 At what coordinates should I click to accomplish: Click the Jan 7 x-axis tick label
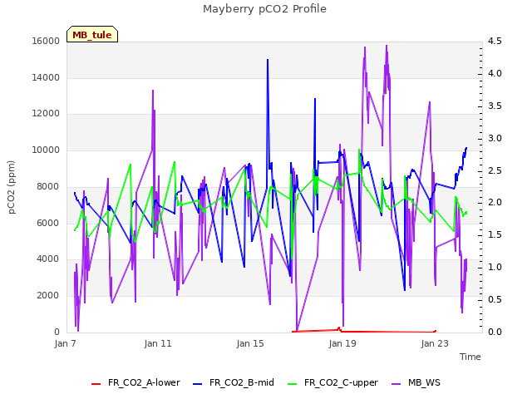(x=65, y=343)
